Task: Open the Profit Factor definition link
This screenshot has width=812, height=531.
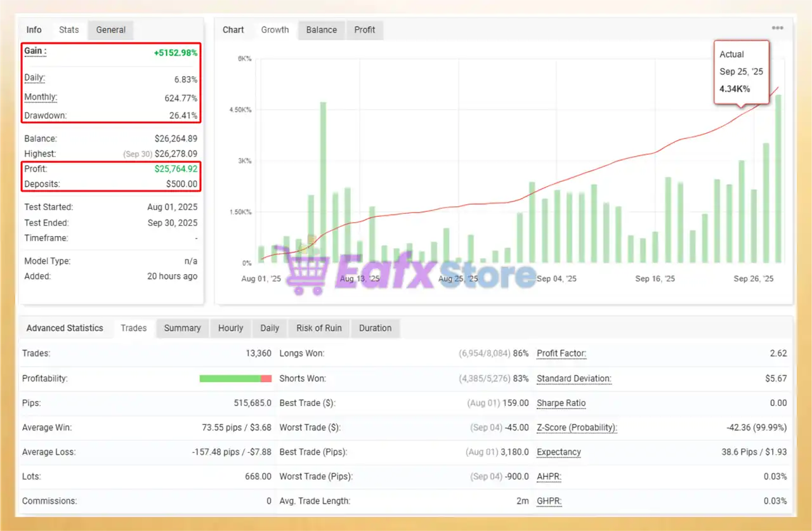Action: pos(561,353)
